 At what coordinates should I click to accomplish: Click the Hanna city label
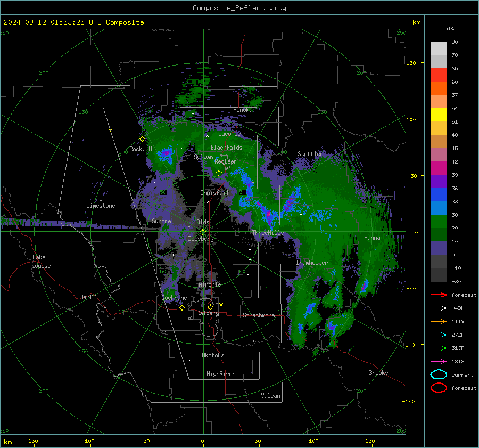click(x=372, y=238)
